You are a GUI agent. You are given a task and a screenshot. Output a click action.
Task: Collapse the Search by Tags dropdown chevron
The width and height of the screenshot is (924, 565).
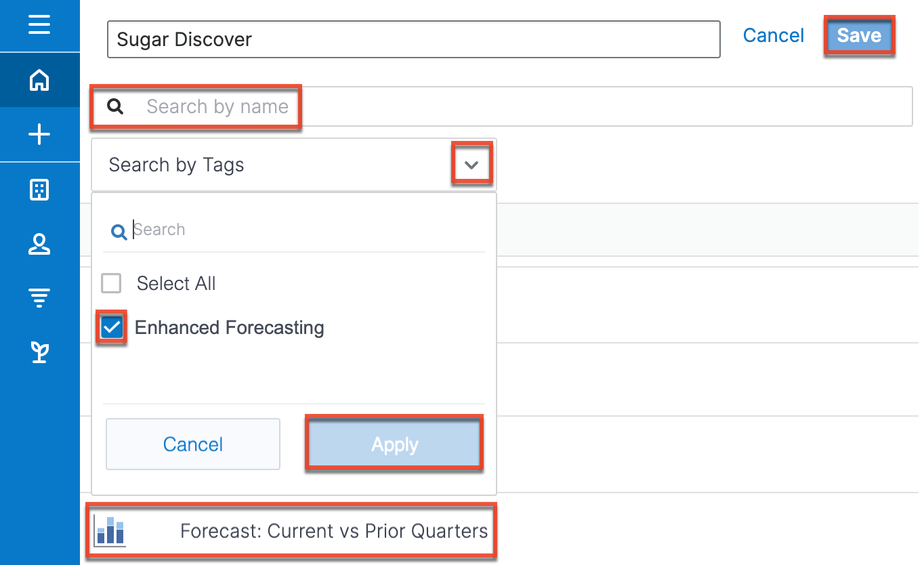[472, 165]
